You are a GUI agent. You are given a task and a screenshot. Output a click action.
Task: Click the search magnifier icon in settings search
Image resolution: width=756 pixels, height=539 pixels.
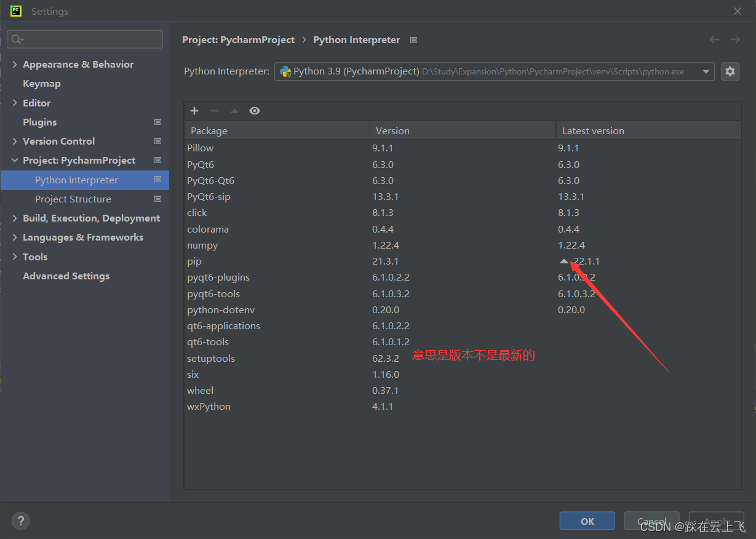(17, 39)
